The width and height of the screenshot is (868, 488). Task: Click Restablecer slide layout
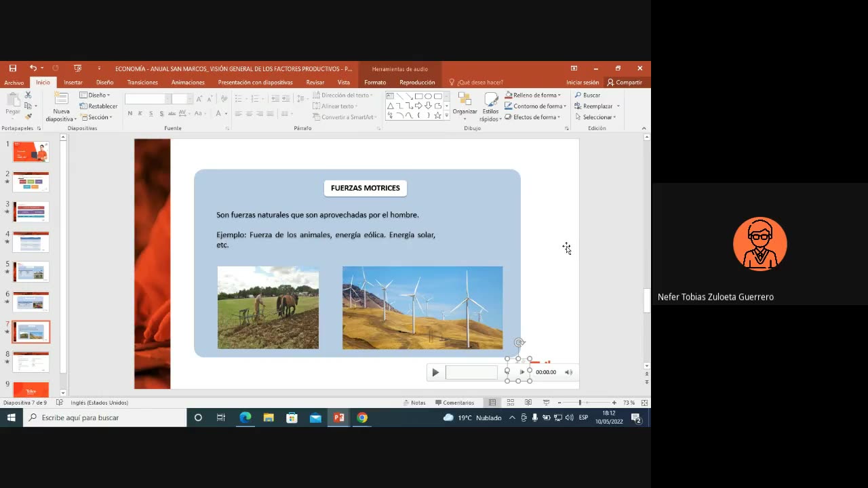tap(98, 106)
